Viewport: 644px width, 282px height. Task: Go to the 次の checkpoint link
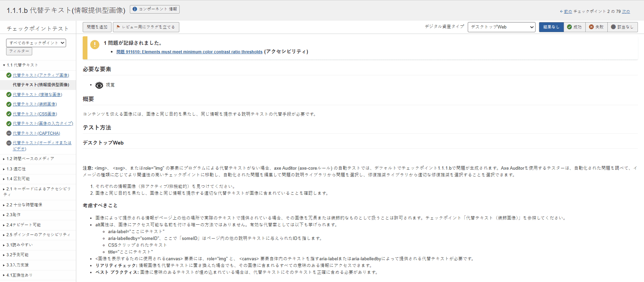coord(626,12)
